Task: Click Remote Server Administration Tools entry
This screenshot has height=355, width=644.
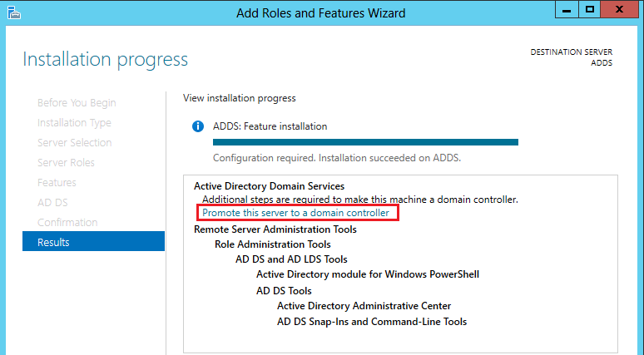Action: tap(275, 229)
